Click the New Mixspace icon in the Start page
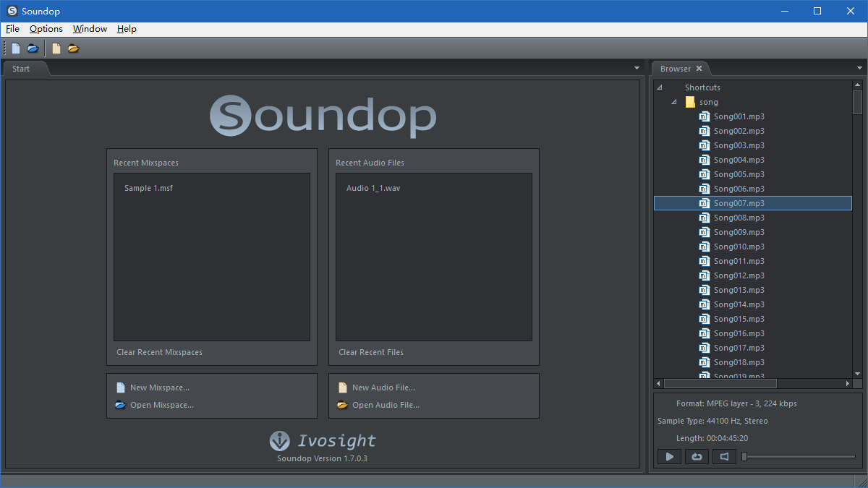This screenshot has height=488, width=868. click(120, 387)
